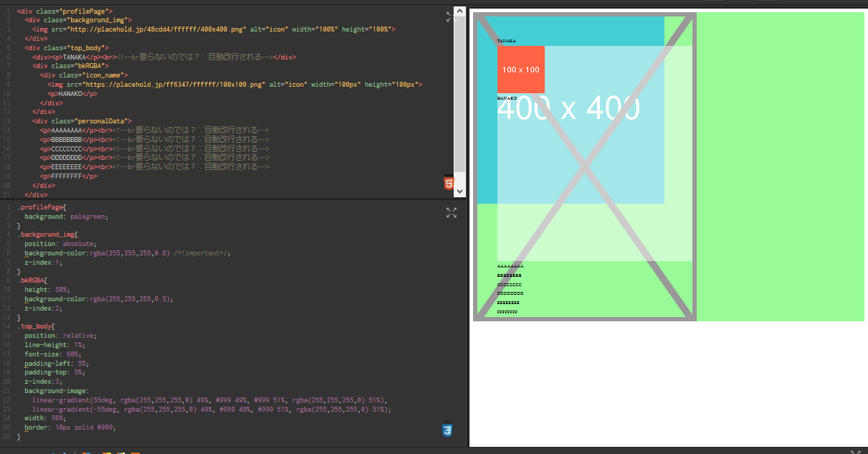
Task: Click the 'TANAKA' text in the preview
Action: [507, 41]
